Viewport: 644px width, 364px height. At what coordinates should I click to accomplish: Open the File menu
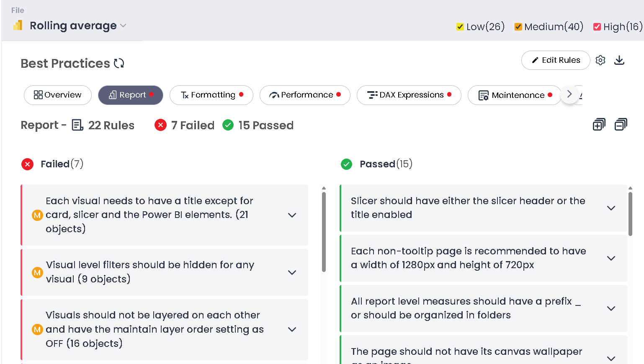pyautogui.click(x=18, y=10)
